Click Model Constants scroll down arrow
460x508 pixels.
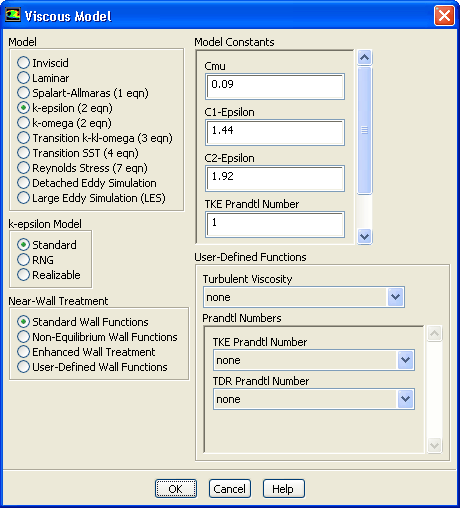pyautogui.click(x=364, y=236)
